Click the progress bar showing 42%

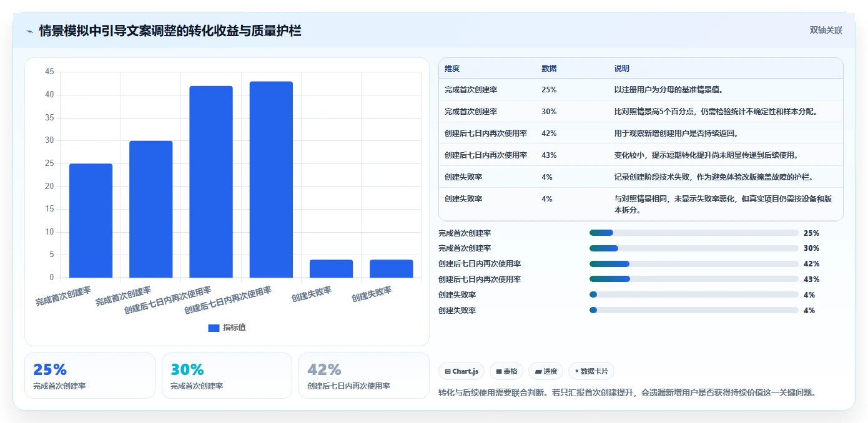coord(694,264)
